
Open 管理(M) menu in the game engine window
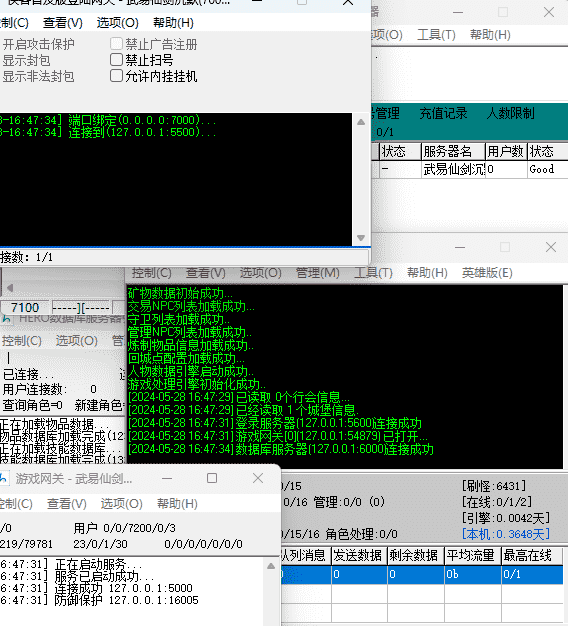(x=318, y=273)
